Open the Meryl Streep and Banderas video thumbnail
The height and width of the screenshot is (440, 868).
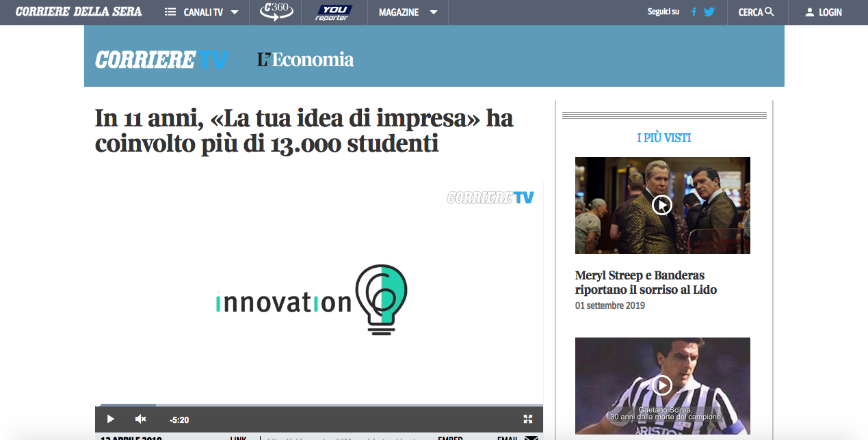click(663, 206)
